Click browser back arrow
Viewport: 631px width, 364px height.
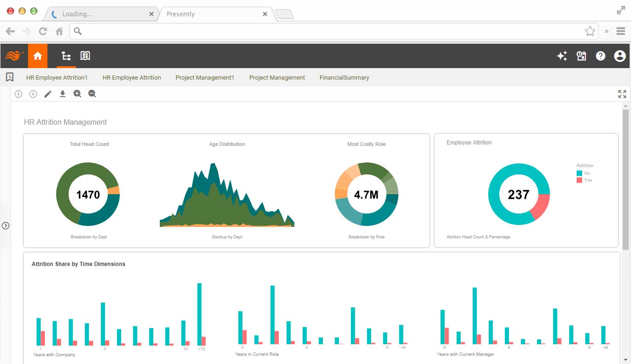pos(10,31)
